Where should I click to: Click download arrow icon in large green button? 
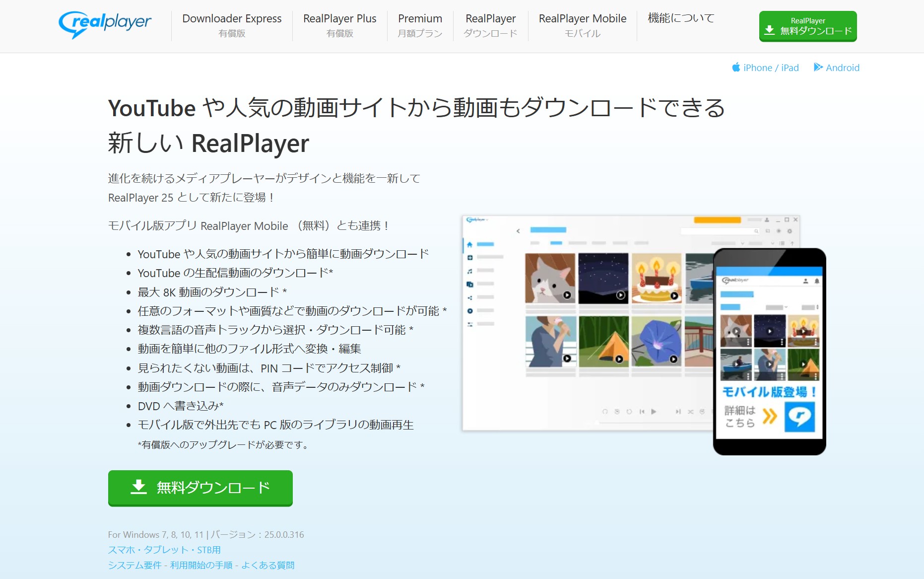click(x=139, y=487)
